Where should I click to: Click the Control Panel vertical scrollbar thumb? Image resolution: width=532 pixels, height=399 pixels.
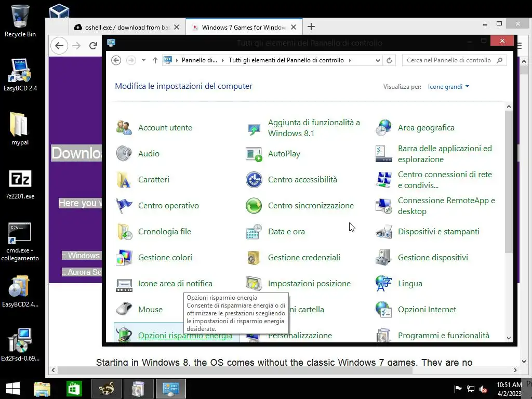tap(509, 181)
